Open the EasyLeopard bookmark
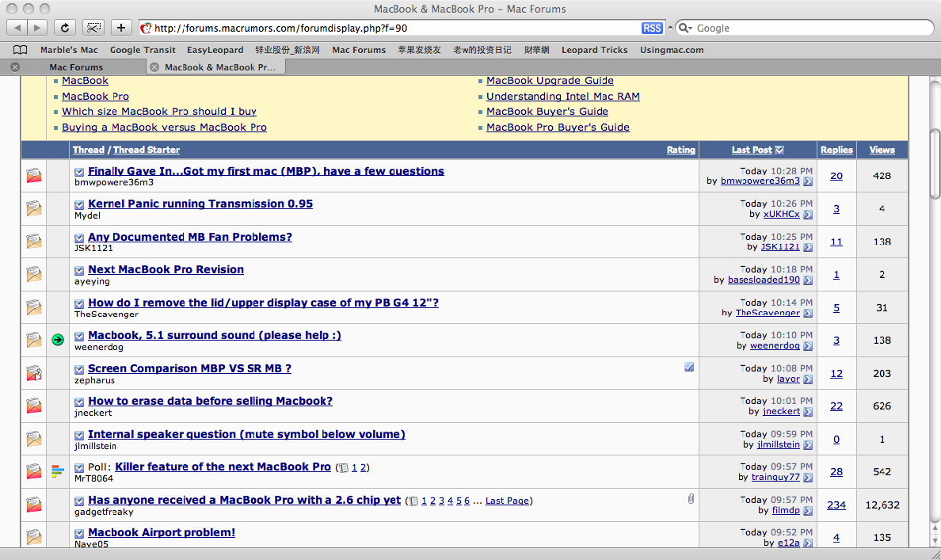The width and height of the screenshot is (941, 560). 215,50
